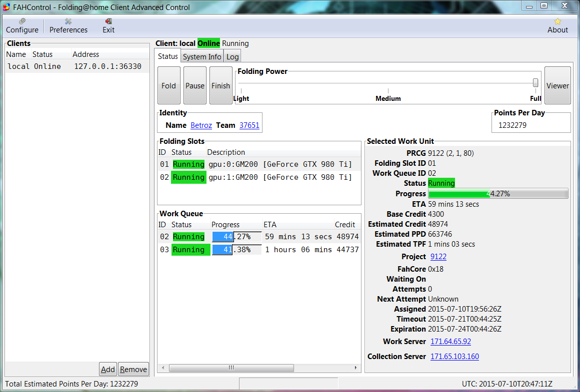This screenshot has width=580, height=392.
Task: Click the Expiration 2015-07-24T00:44:26Z value
Action: pyautogui.click(x=464, y=329)
